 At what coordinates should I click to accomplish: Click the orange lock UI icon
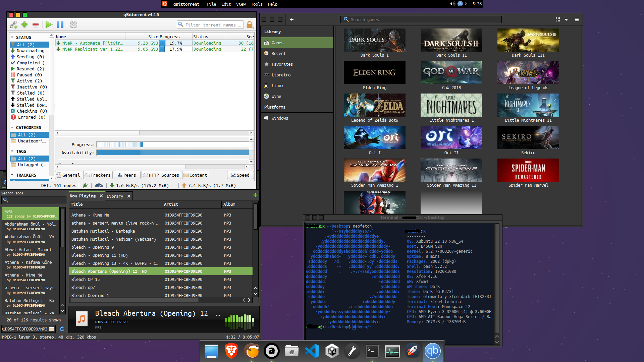point(250,24)
